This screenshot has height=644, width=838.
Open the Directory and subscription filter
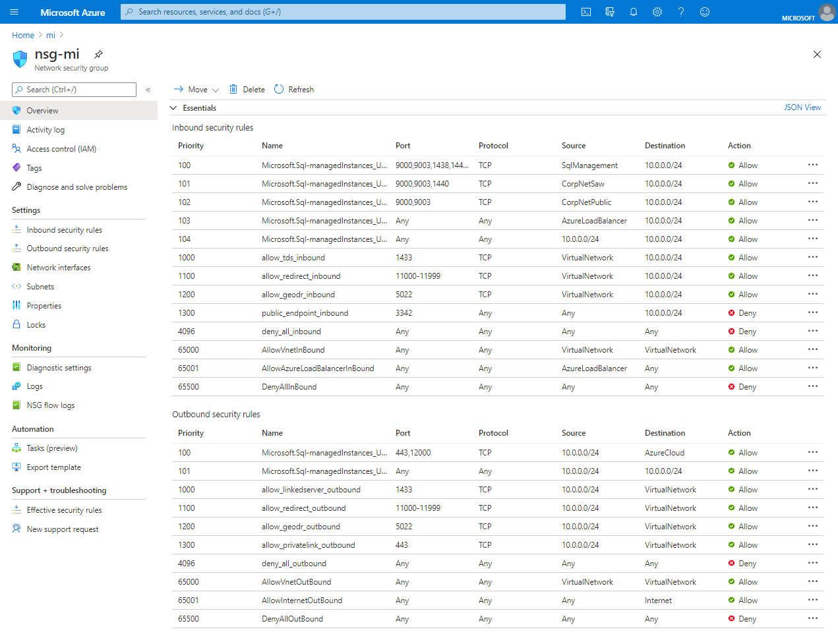pos(610,11)
